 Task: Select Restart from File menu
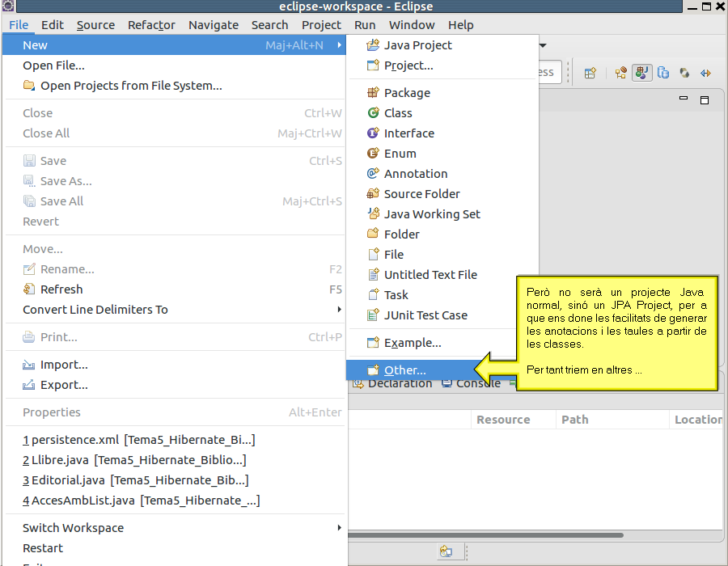(x=175, y=548)
